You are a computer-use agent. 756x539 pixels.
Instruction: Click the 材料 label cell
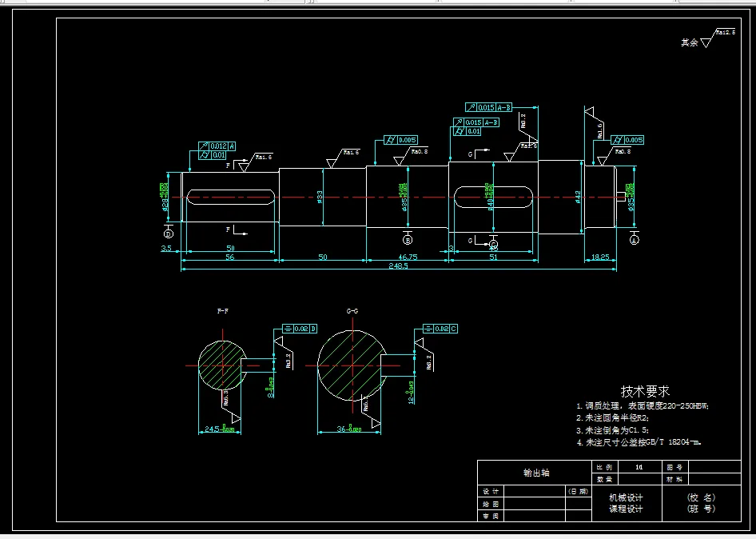coord(674,479)
